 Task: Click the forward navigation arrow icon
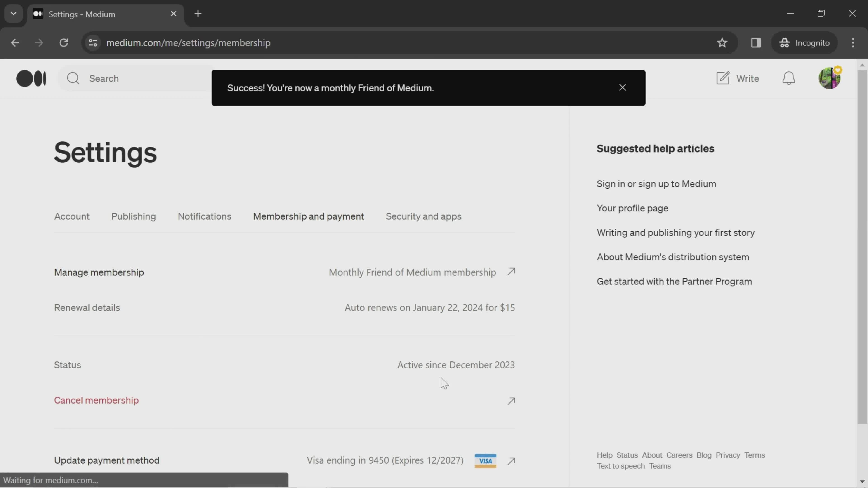38,42
